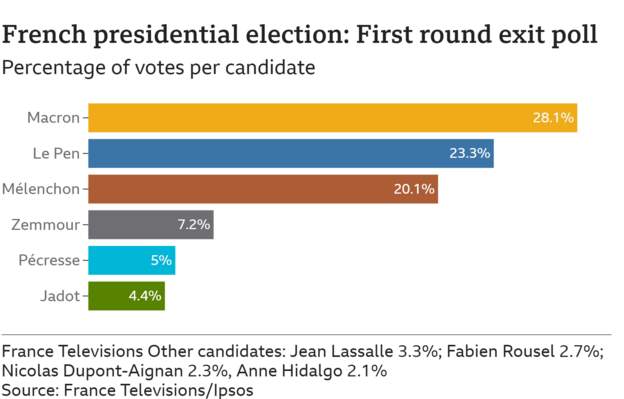Select the Zemmour axis label

pos(45,225)
